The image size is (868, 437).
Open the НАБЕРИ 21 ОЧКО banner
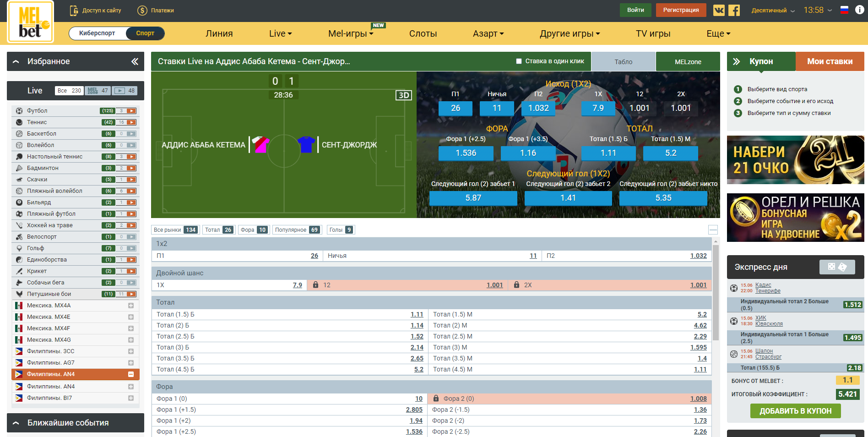(795, 160)
